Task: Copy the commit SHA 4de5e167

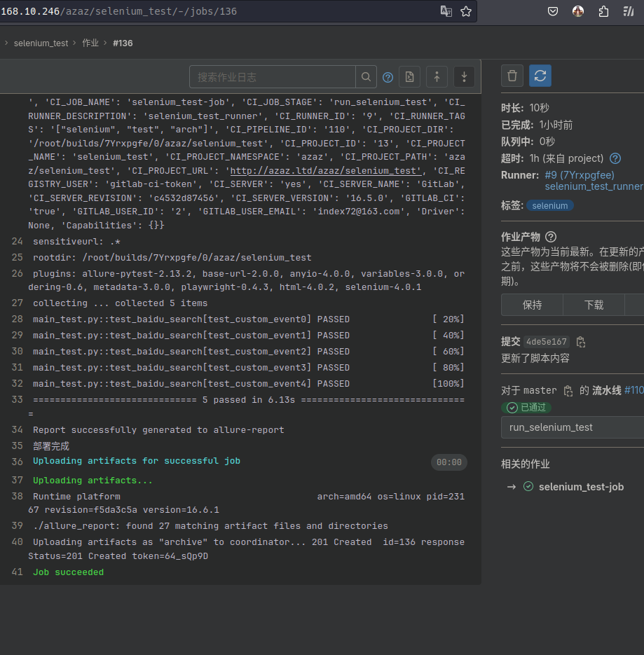Action: 580,342
